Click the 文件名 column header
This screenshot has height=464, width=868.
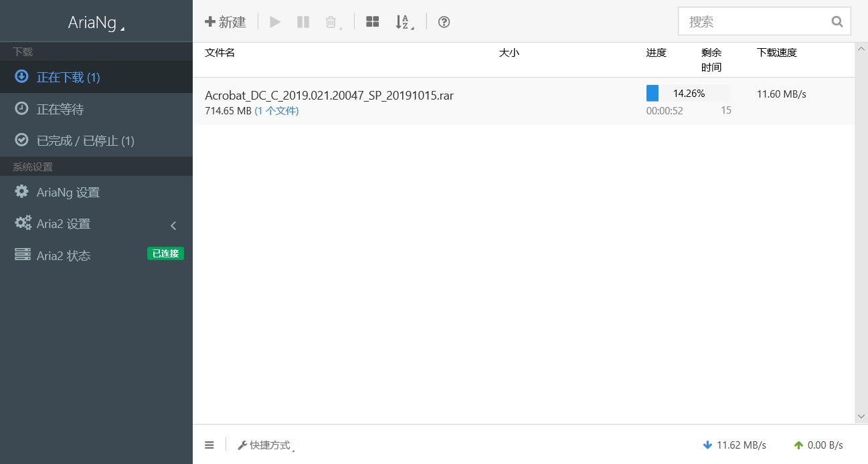[x=220, y=52]
